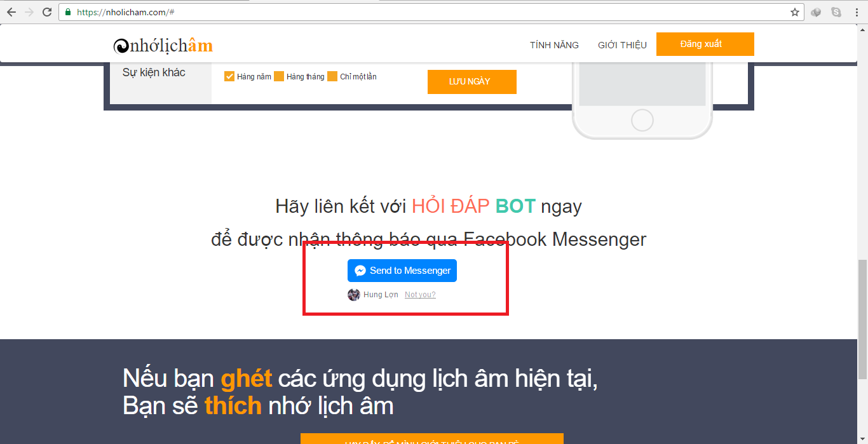Reload the page with the refresh icon

tap(47, 12)
